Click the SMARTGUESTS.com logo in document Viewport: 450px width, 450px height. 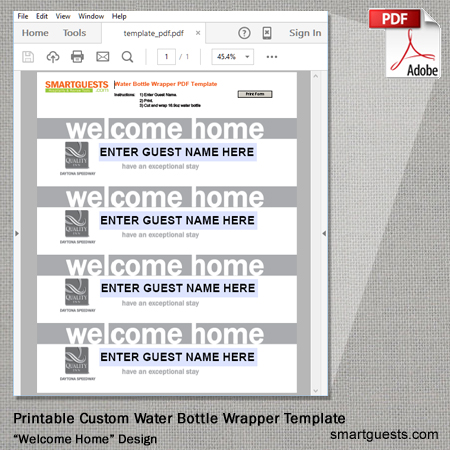coord(77,86)
